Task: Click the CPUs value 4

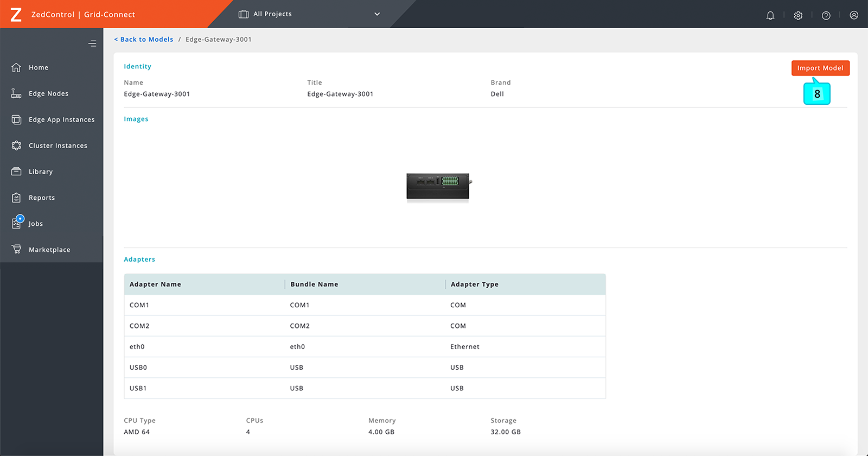Action: (x=248, y=432)
